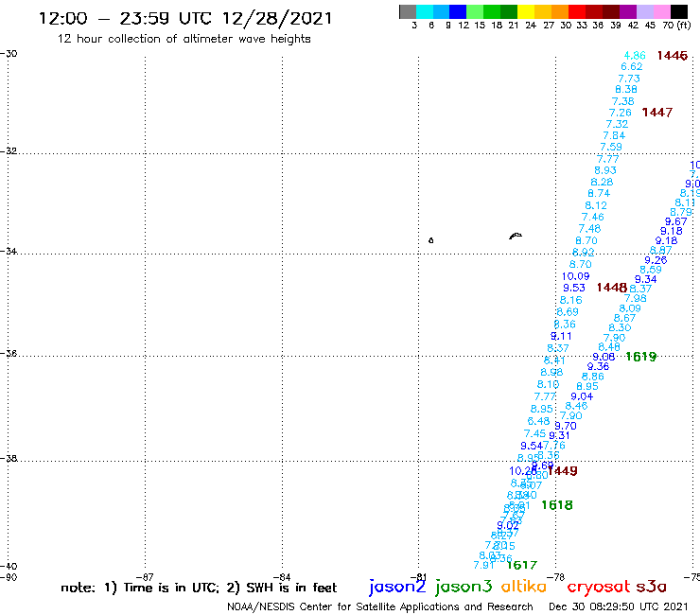700x615 pixels.
Task: Select the purple legend color swatch
Action: pos(628,11)
